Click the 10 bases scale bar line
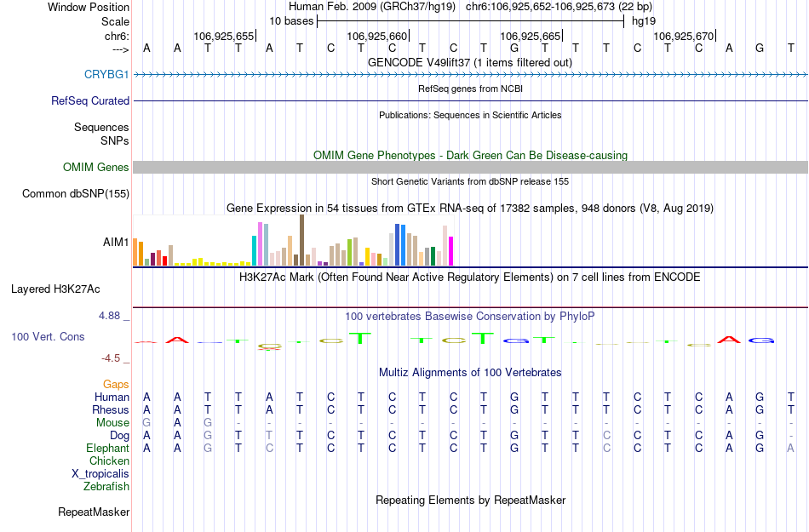Screen dimensions: 809x532 [471, 21]
